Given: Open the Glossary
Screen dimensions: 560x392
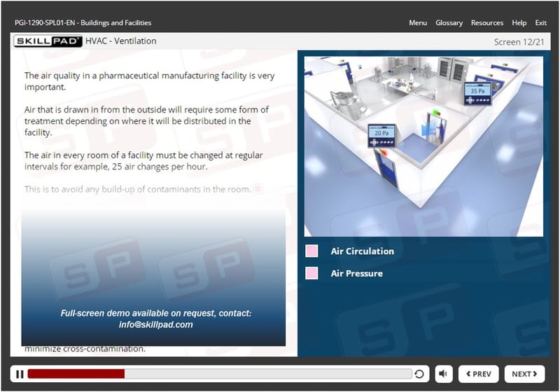Looking at the screenshot, I should click(449, 23).
